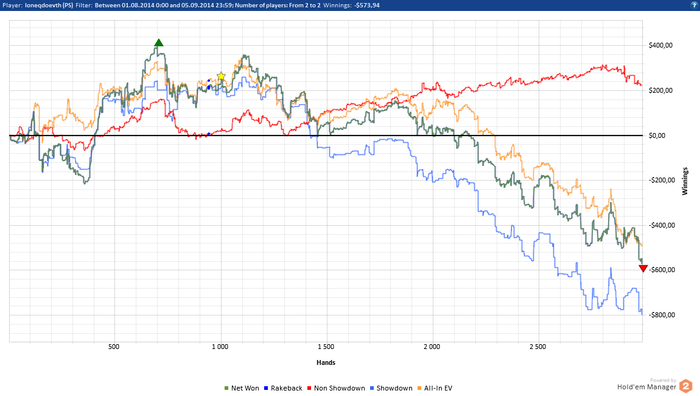The width and height of the screenshot is (700, 396).
Task: Click the Winnings axis title
Action: pos(685,181)
